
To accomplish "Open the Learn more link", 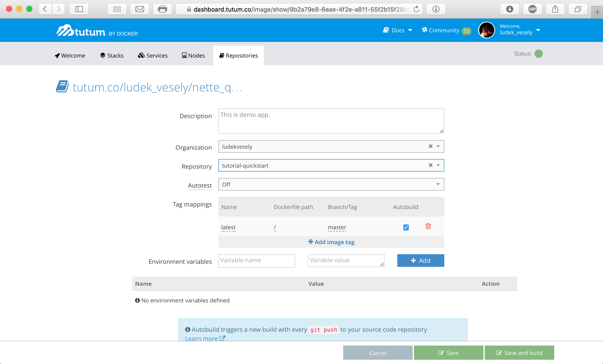I will 205,338.
